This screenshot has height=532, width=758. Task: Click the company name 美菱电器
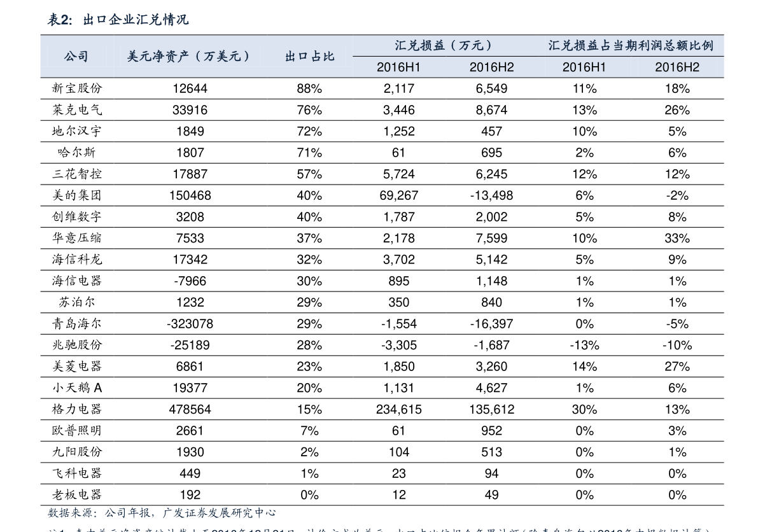coord(77,367)
